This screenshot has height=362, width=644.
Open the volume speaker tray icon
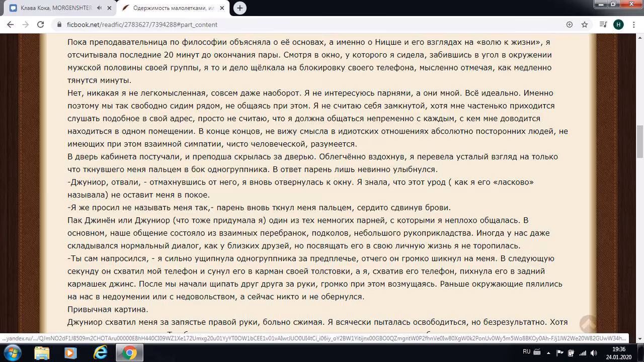point(594,352)
